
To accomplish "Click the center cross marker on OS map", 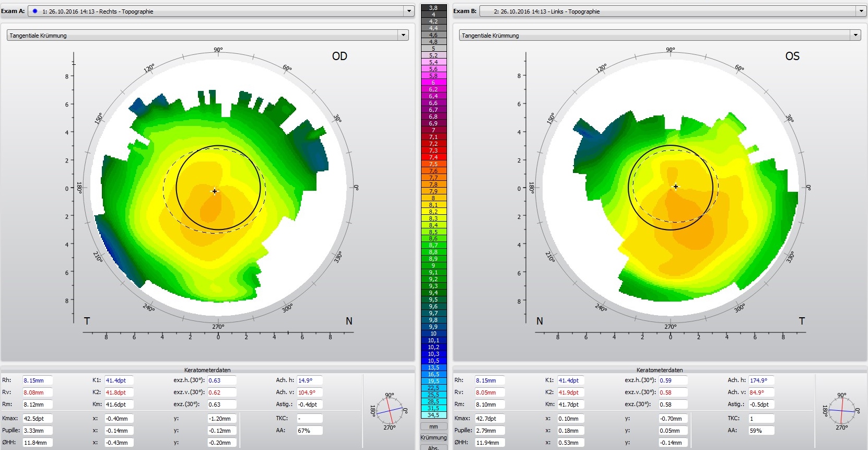I will [676, 187].
